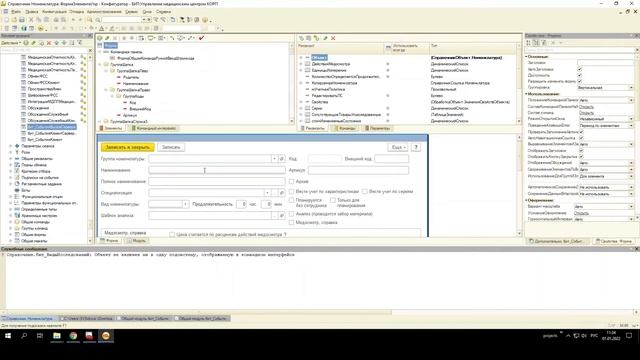Click the cut scissors icon in main toolbar
640x360 pixels.
click(x=31, y=20)
